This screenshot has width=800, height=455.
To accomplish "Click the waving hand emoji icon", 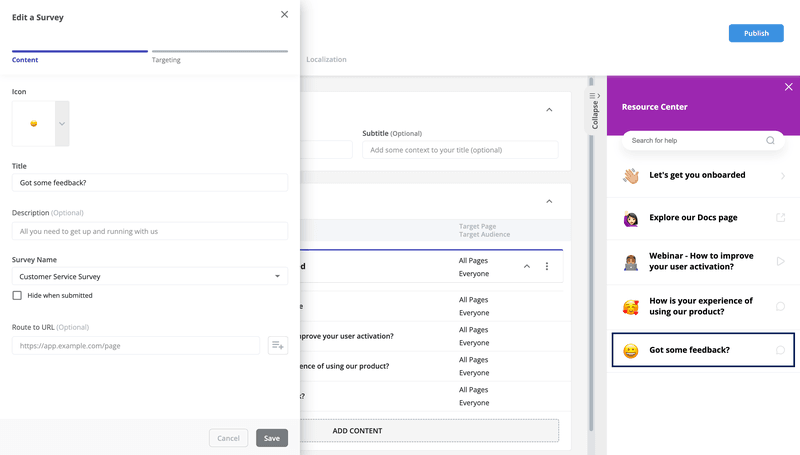I will pyautogui.click(x=631, y=175).
